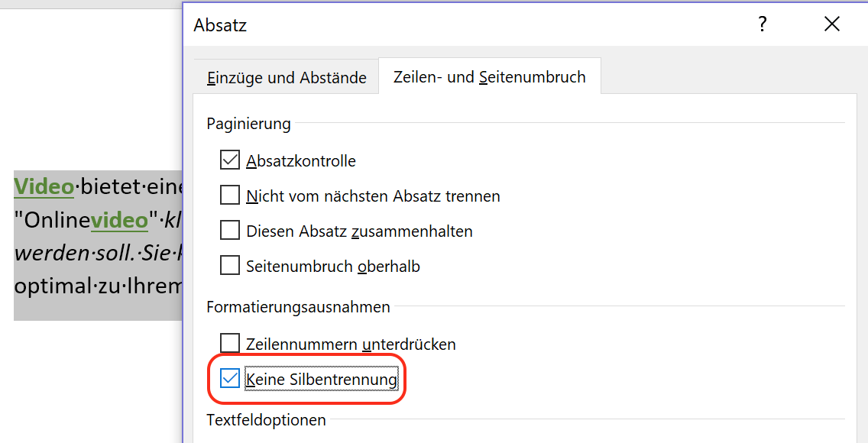Enable Seitenumbruch oberhalb option
Viewport: 868px width, 443px height.
[230, 266]
